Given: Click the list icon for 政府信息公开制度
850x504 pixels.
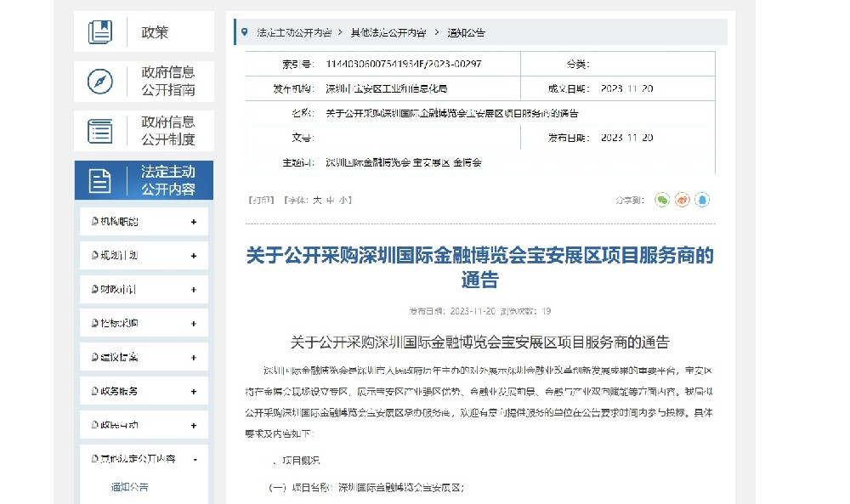Looking at the screenshot, I should tap(100, 131).
